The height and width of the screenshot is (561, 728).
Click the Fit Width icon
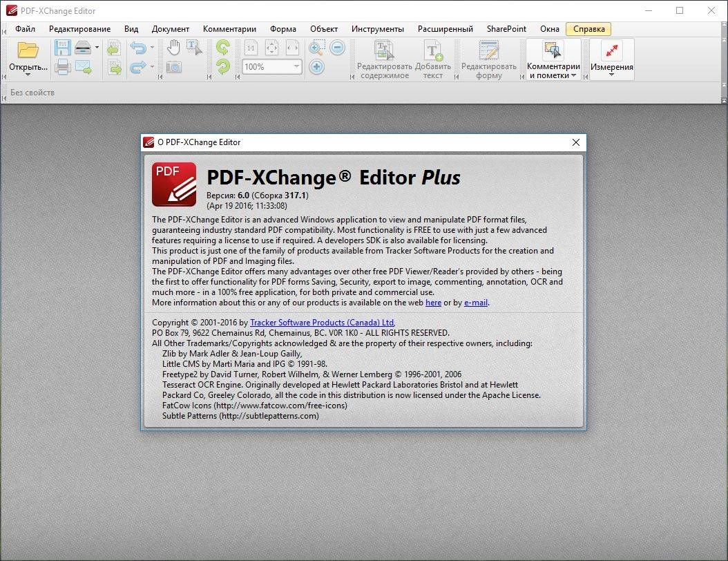click(292, 48)
